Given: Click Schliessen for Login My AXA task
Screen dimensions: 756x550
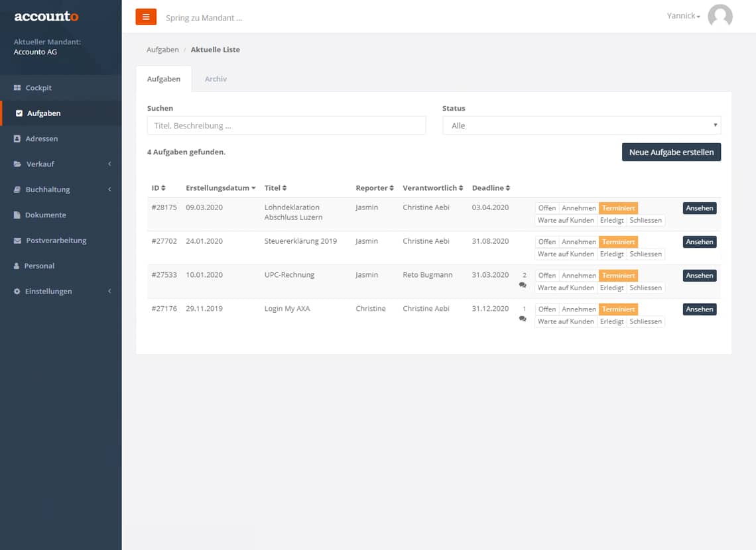Looking at the screenshot, I should 646,321.
